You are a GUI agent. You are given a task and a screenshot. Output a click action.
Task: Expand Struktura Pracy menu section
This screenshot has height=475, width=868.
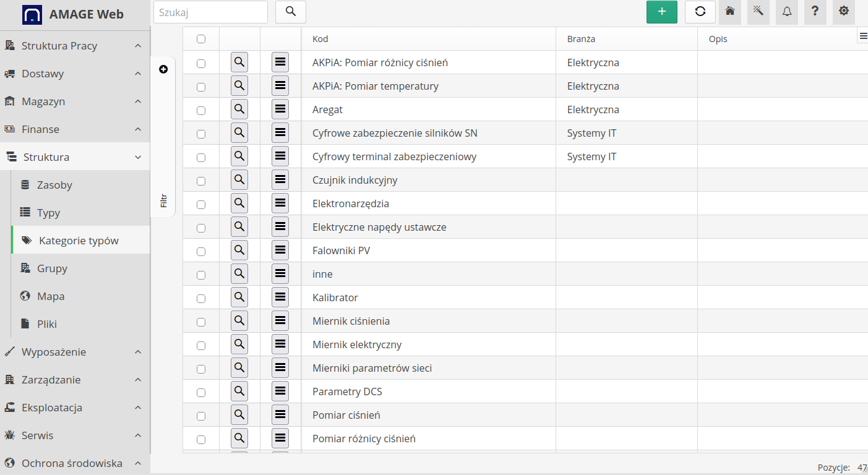(x=75, y=46)
